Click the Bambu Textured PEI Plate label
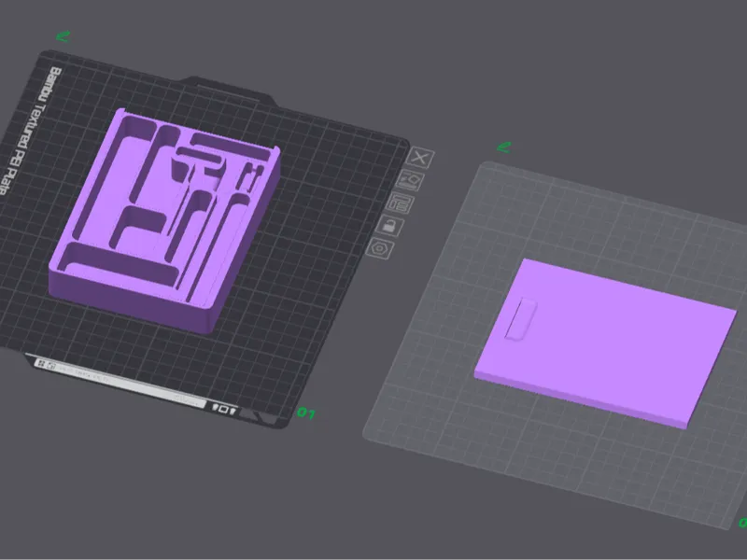 coord(30,131)
